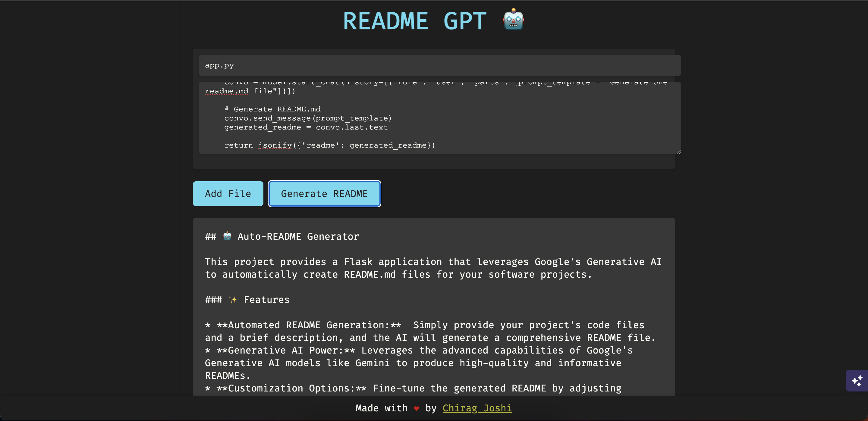Click the '# Generate README.md' comment line

click(x=272, y=109)
